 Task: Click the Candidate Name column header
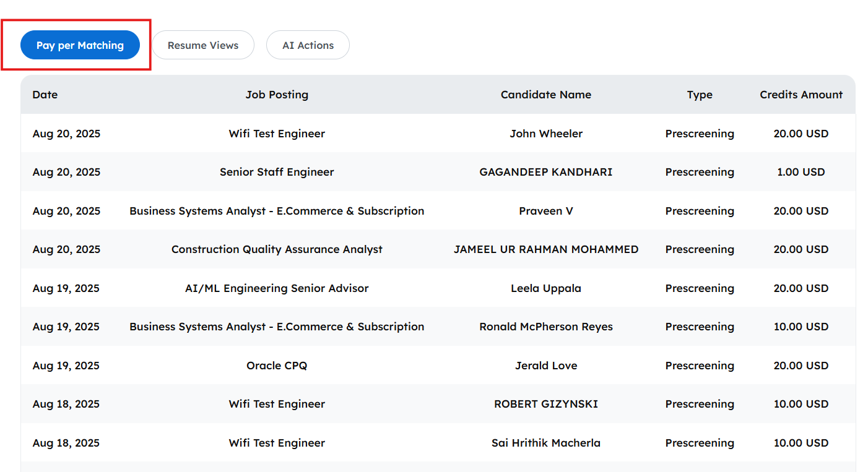pos(545,95)
